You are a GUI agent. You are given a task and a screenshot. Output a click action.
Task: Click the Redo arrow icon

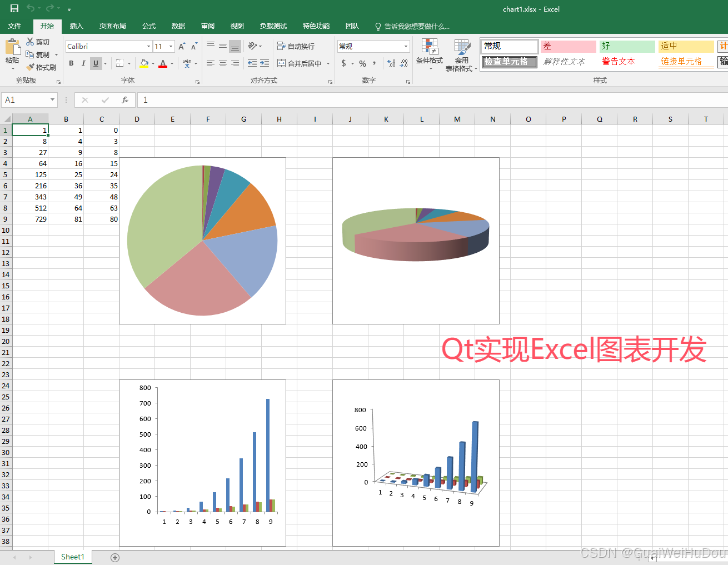click(50, 8)
